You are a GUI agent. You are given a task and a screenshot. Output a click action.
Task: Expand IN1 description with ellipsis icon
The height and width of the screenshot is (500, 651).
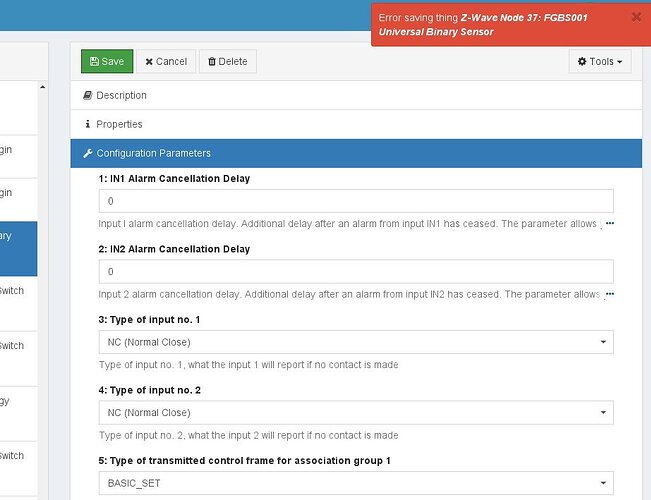click(x=609, y=224)
